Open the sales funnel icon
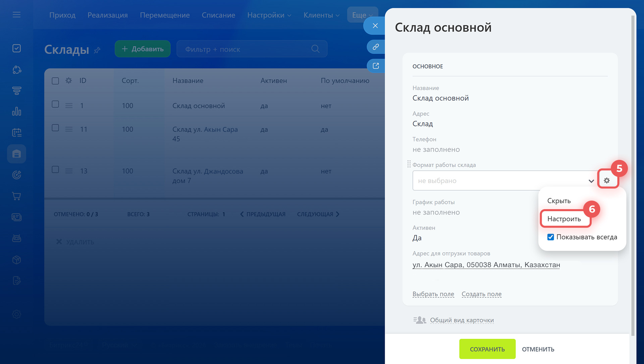The width and height of the screenshot is (644, 364). (16, 90)
